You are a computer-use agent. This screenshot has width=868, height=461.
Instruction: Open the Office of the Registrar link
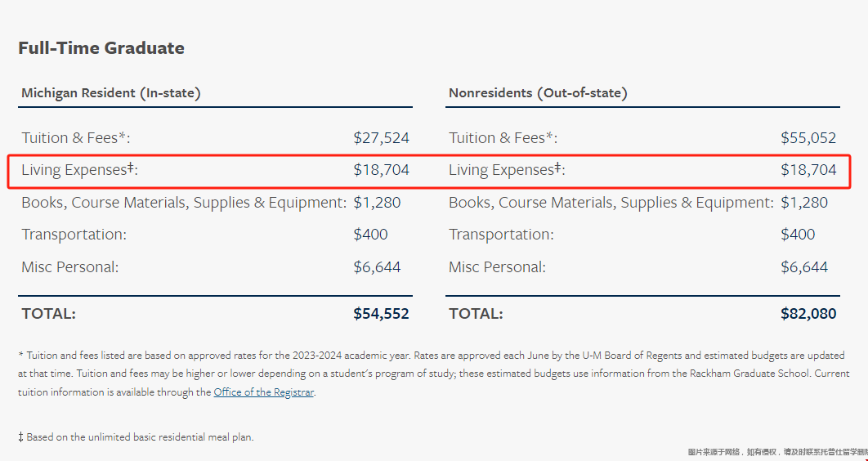(263, 392)
